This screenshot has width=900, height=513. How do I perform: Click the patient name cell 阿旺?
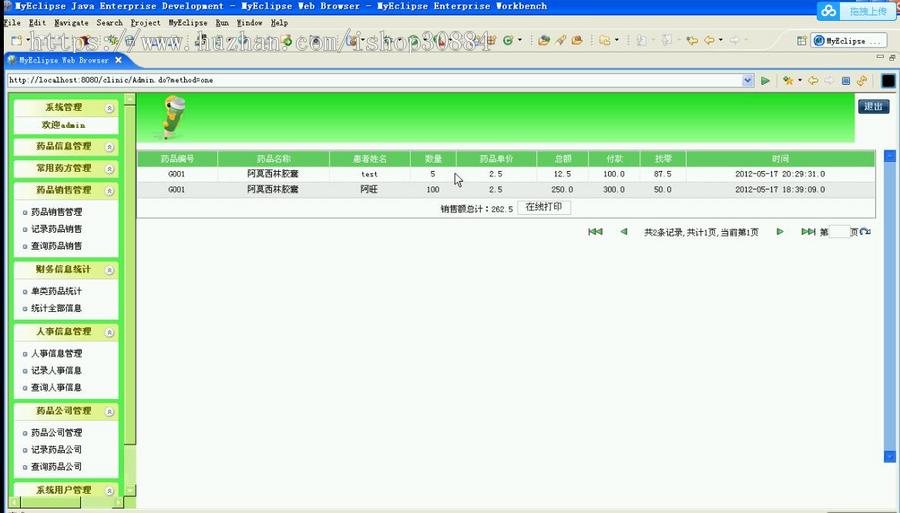click(369, 189)
